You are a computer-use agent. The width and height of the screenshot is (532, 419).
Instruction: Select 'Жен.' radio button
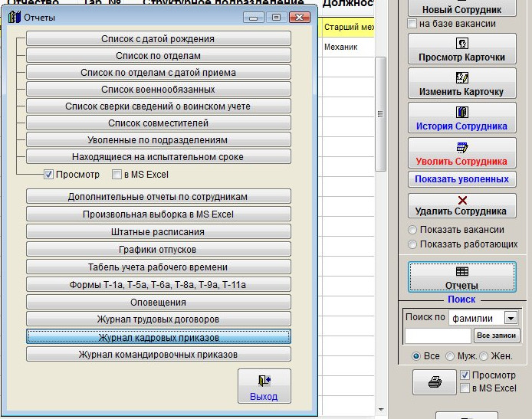click(x=484, y=356)
